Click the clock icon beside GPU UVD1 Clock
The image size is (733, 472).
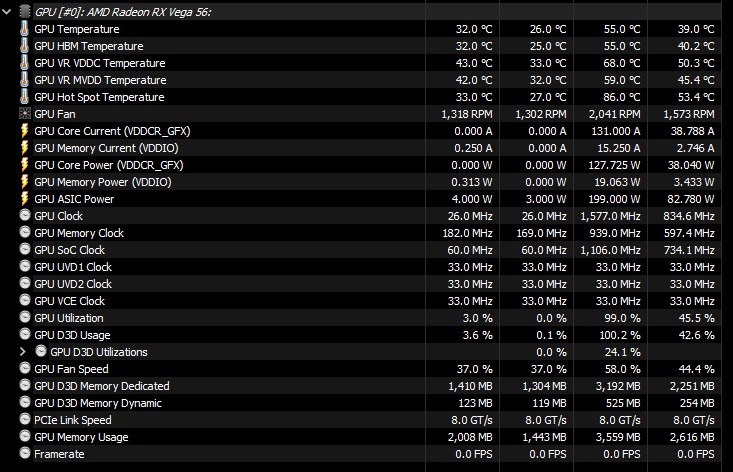click(x=25, y=266)
